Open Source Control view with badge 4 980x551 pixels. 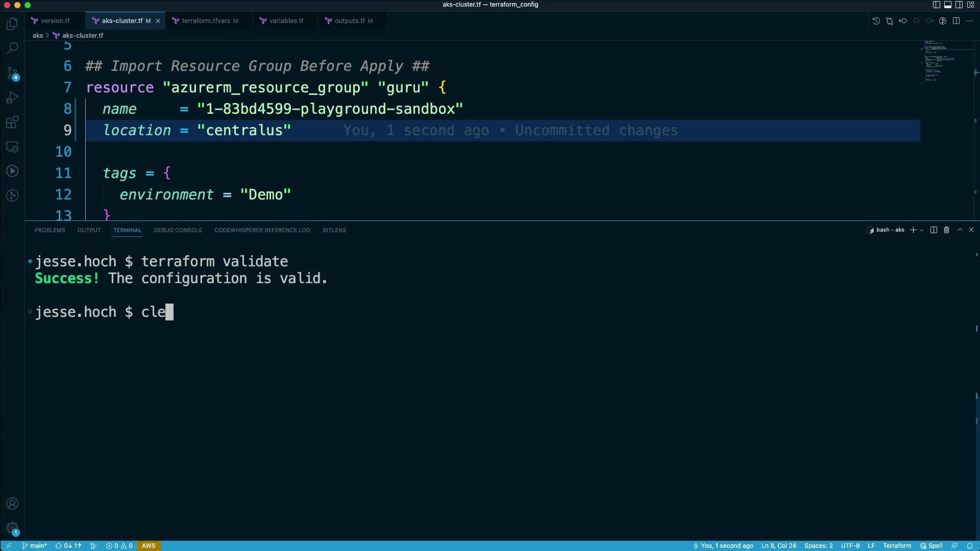click(x=12, y=73)
